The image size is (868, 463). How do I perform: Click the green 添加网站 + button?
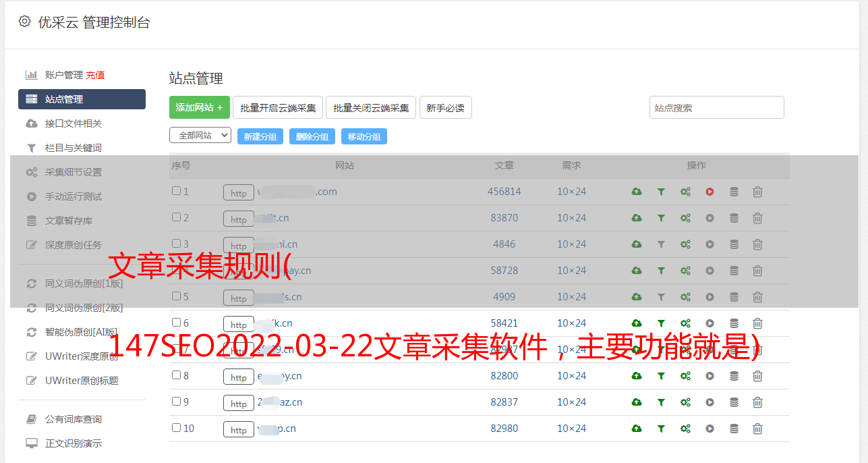[200, 107]
